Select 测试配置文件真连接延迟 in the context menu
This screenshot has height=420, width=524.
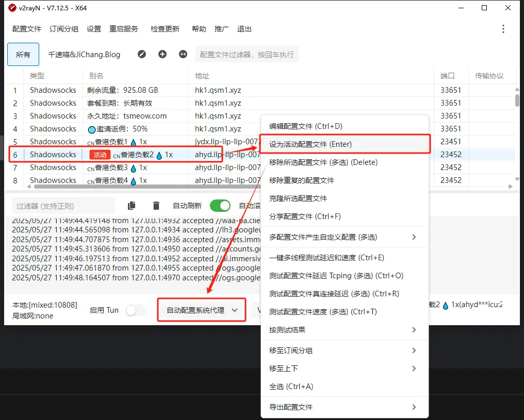(x=345, y=294)
